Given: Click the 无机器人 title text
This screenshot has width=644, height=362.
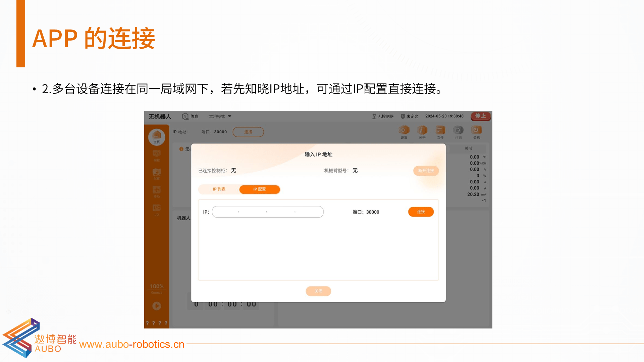Looking at the screenshot, I should (x=160, y=116).
